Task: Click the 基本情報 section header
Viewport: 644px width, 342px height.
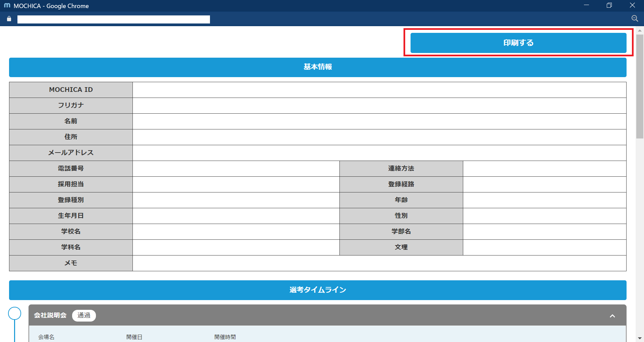Action: [317, 67]
